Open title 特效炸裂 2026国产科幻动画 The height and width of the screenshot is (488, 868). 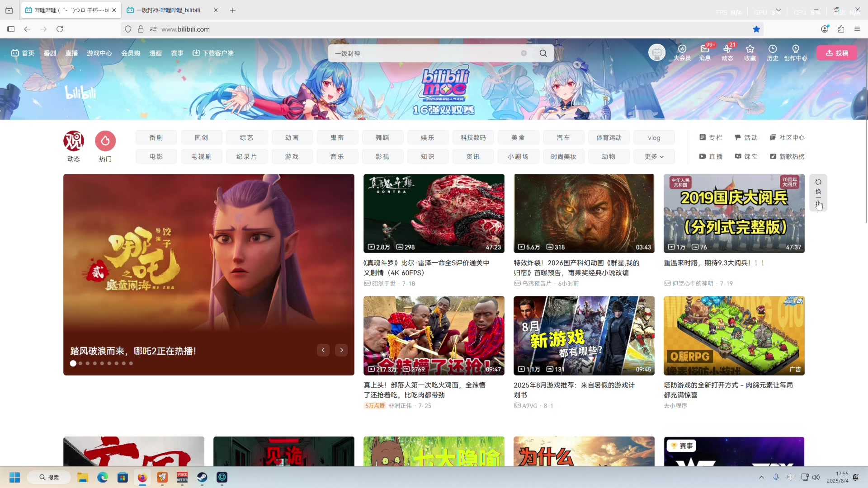click(x=577, y=267)
